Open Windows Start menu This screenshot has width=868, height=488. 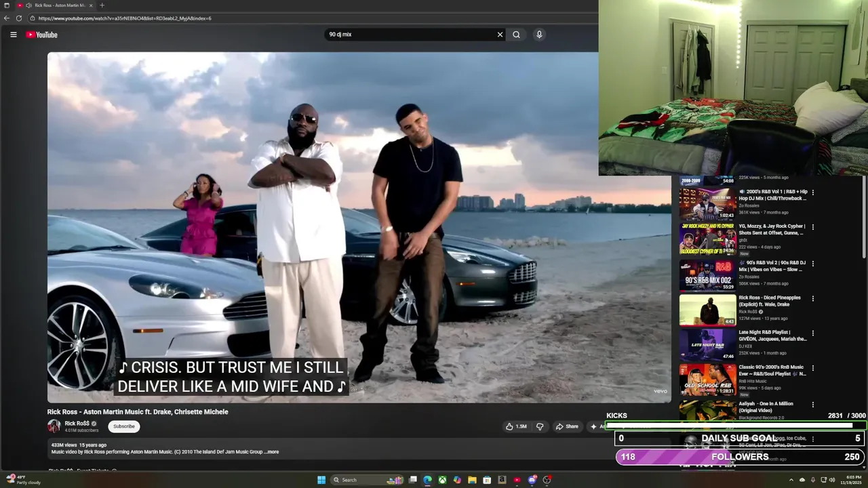tap(321, 480)
